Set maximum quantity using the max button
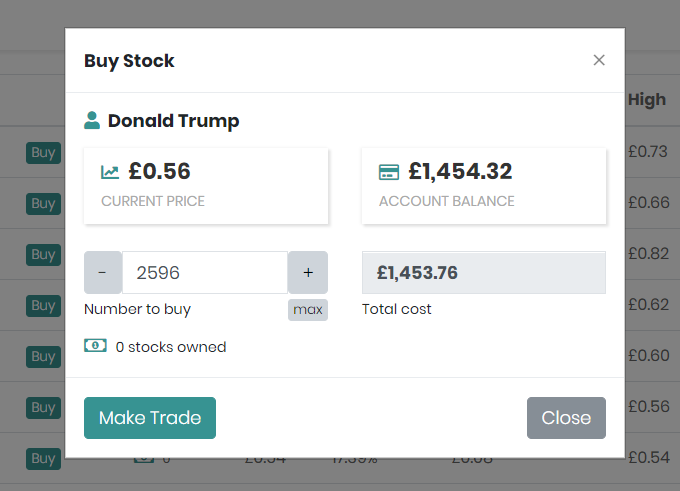This screenshot has width=680, height=491. 308,310
